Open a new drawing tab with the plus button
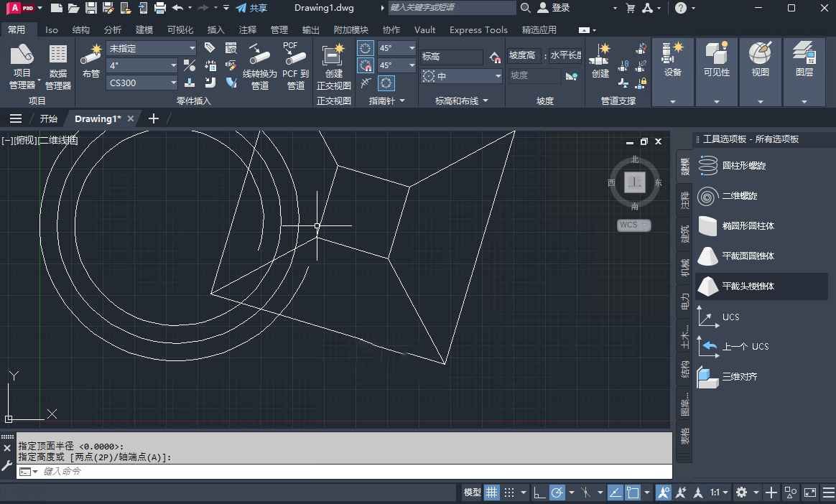Viewport: 836px width, 504px height. [x=154, y=118]
